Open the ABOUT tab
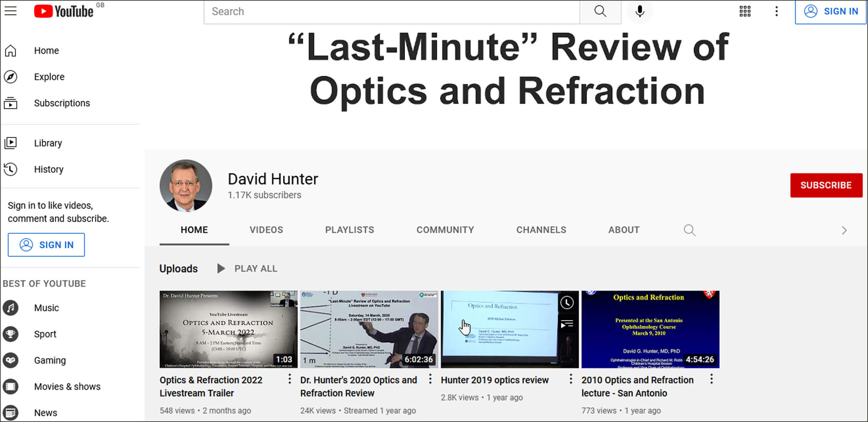 [624, 230]
